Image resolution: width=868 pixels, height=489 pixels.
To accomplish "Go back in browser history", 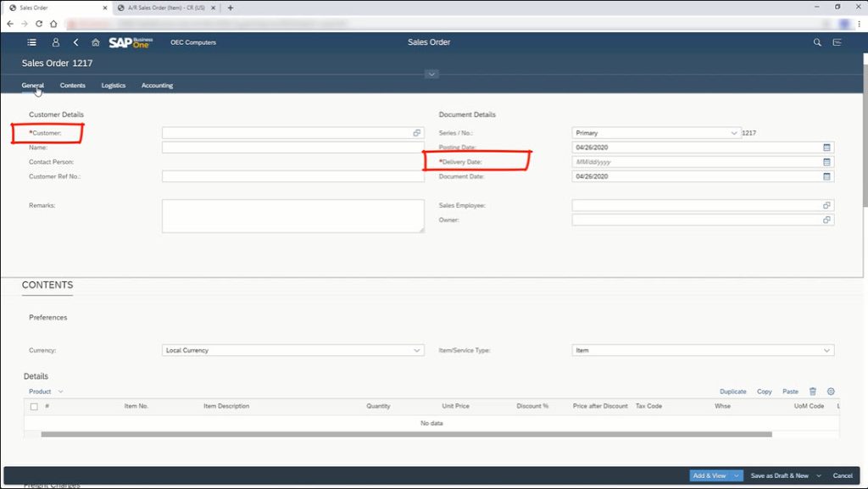I will pyautogui.click(x=10, y=24).
